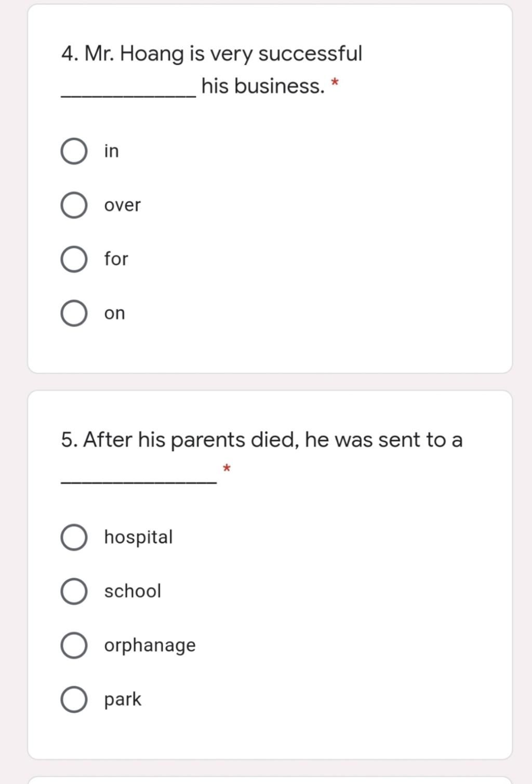Click the 'over' option label
The height and width of the screenshot is (784, 532).
tap(122, 205)
